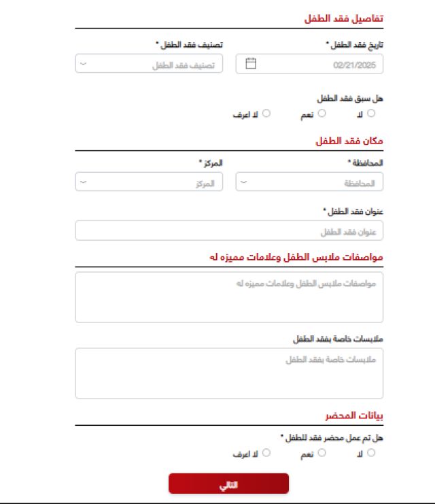
Task: Expand the المحافظة dropdown list
Action: [309, 182]
